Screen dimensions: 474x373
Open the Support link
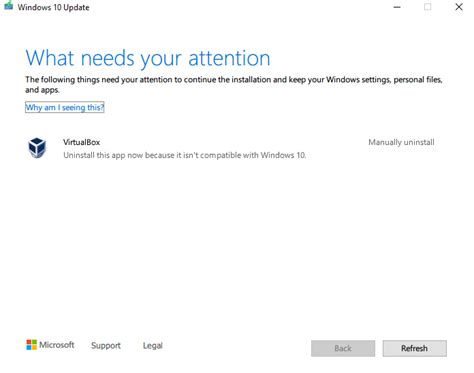pyautogui.click(x=106, y=346)
